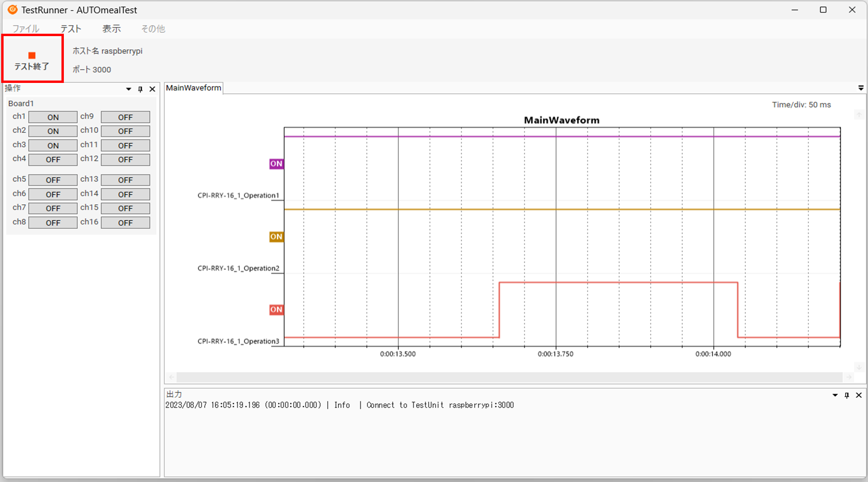Close the 出力 panel with its X icon
The image size is (868, 482).
858,395
